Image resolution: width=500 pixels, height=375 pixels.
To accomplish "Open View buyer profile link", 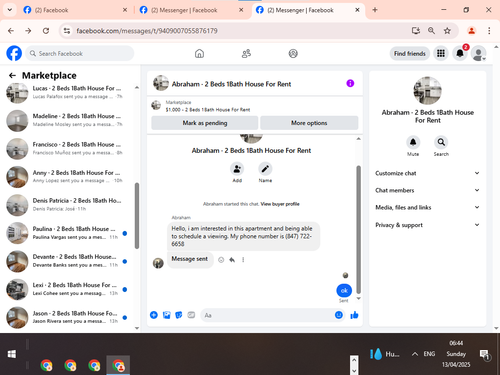I will tap(280, 204).
